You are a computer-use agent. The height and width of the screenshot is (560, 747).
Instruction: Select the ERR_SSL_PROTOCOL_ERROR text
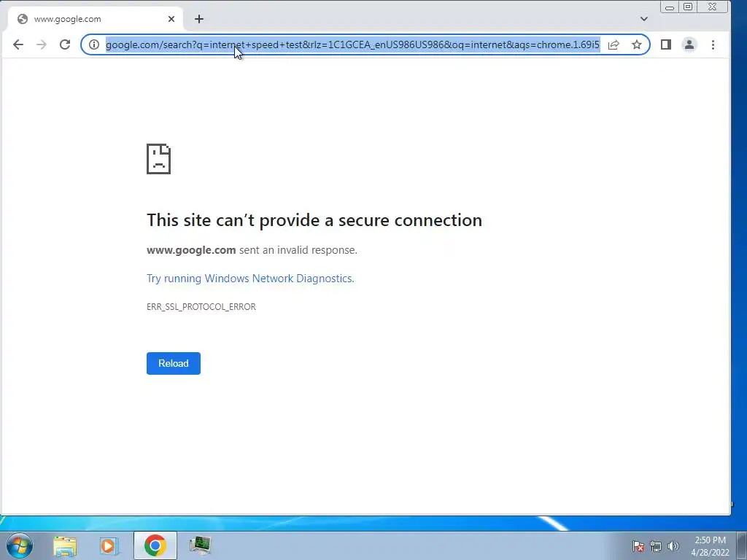click(x=201, y=307)
